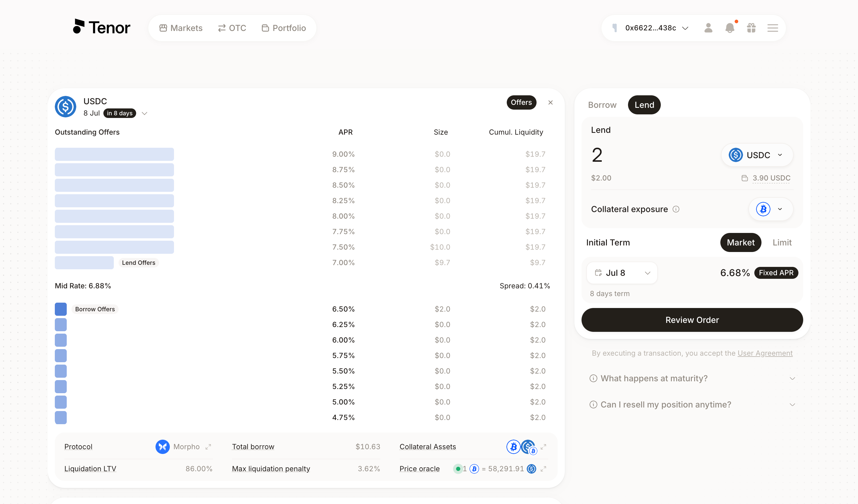Click the lend offer bar at 9.00%

114,154
